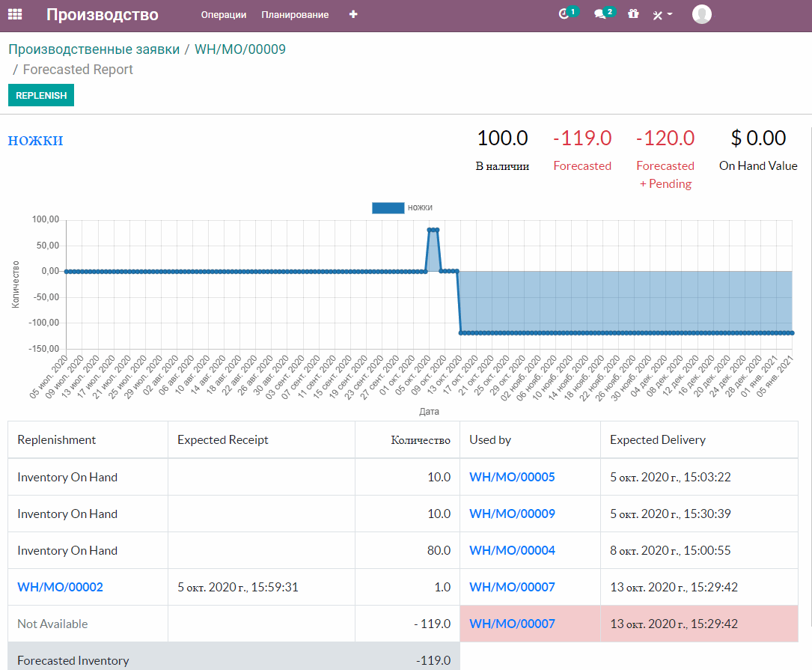812x670 pixels.
Task: Click the chart peak data point at 80
Action: [x=433, y=231]
